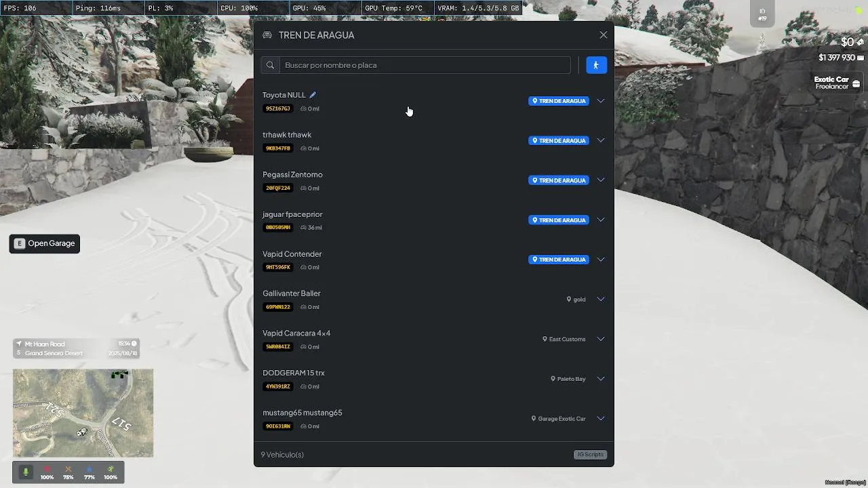Click the stamina running icon showing 100%
The image size is (868, 488).
111,469
